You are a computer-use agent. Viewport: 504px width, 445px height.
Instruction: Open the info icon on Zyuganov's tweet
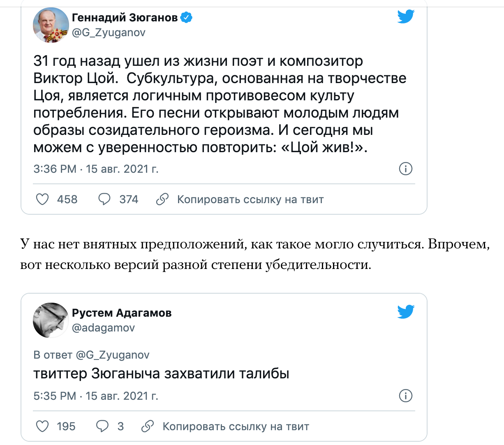pos(406,169)
